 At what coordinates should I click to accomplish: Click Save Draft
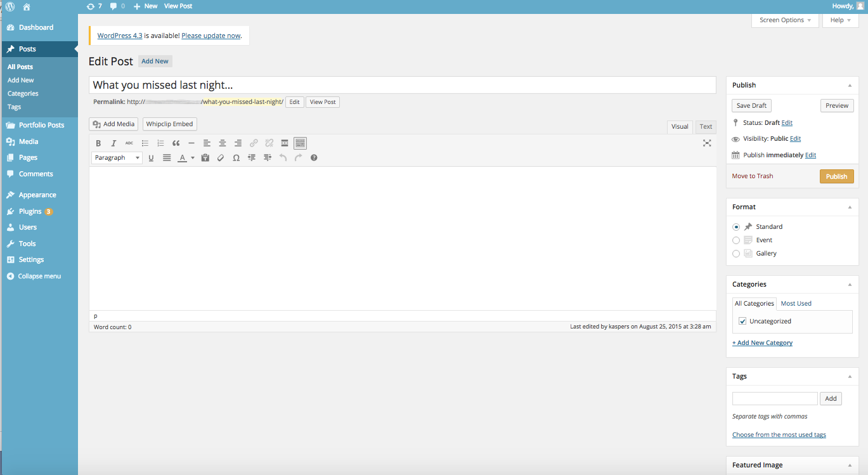751,106
